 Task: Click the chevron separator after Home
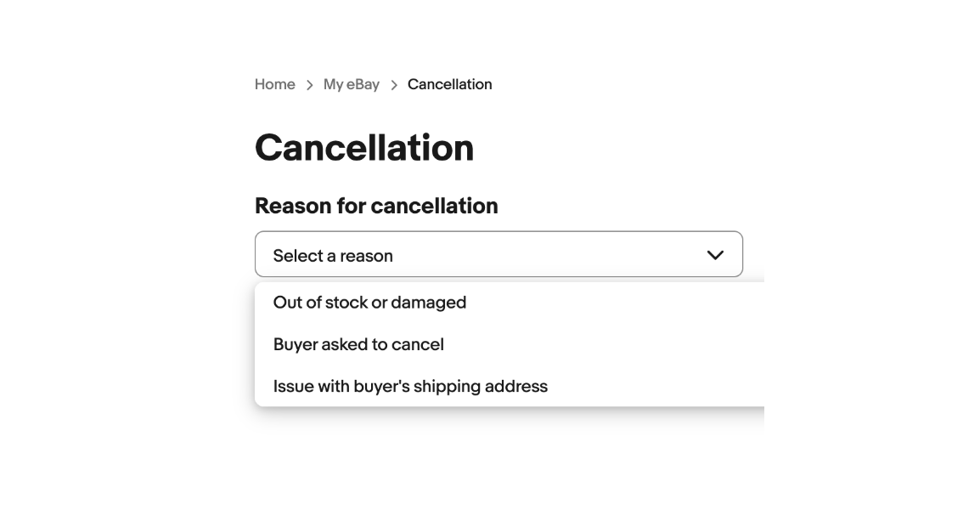coord(310,85)
